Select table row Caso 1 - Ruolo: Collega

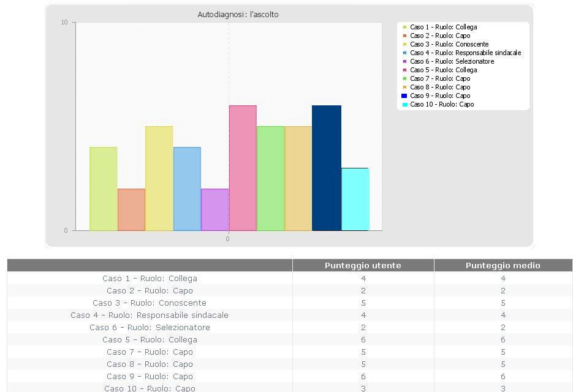289,279
